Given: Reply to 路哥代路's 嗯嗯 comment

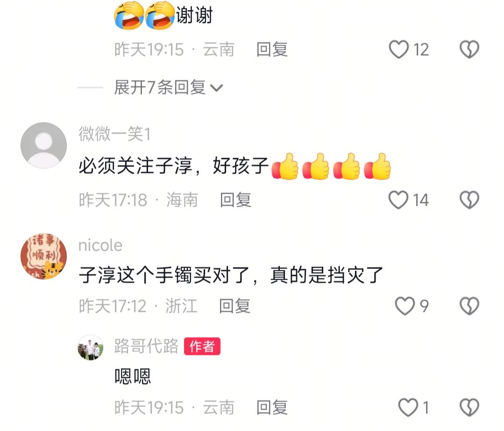Looking at the screenshot, I should pos(272,407).
